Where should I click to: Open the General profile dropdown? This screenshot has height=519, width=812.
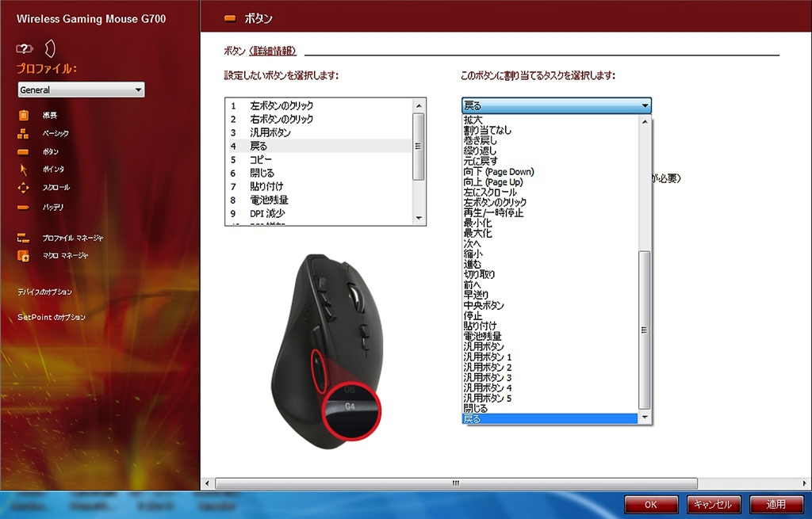[81, 90]
